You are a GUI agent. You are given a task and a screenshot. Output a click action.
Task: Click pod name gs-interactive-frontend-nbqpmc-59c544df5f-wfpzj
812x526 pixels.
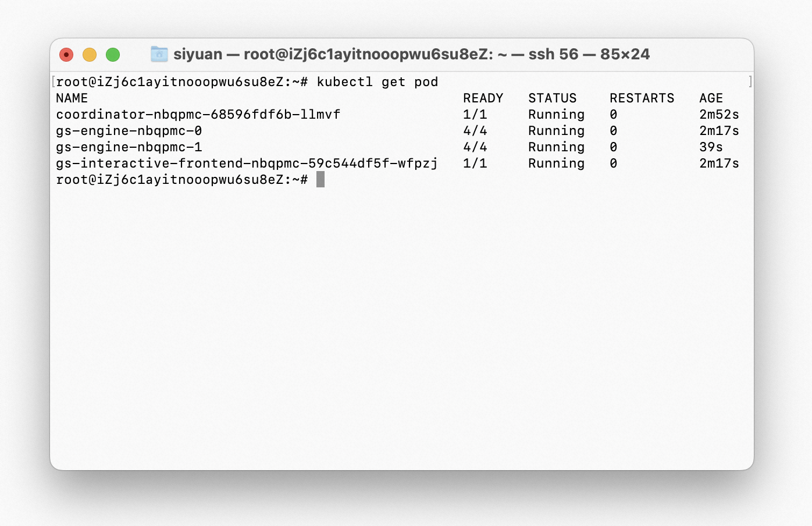tap(247, 164)
